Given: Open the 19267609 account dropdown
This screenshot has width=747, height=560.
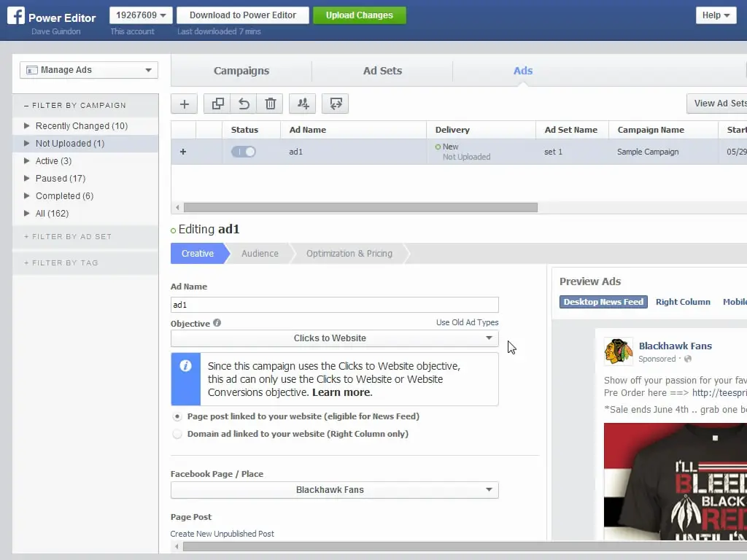Looking at the screenshot, I should (141, 15).
